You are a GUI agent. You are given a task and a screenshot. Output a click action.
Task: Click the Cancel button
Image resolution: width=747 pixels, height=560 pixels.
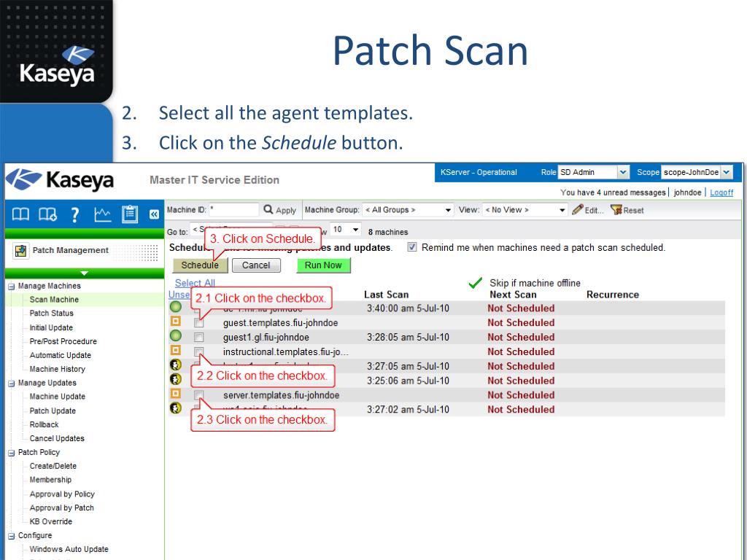pos(256,265)
